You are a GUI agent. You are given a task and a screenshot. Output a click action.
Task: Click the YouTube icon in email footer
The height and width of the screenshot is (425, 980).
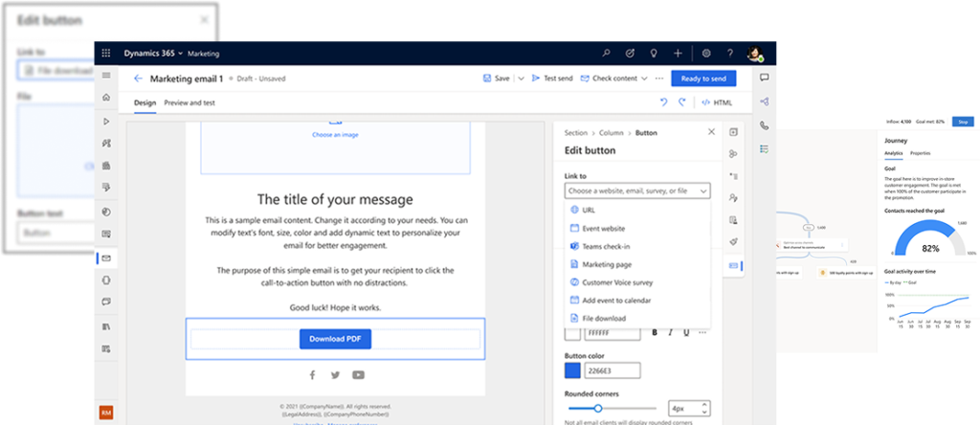point(358,375)
